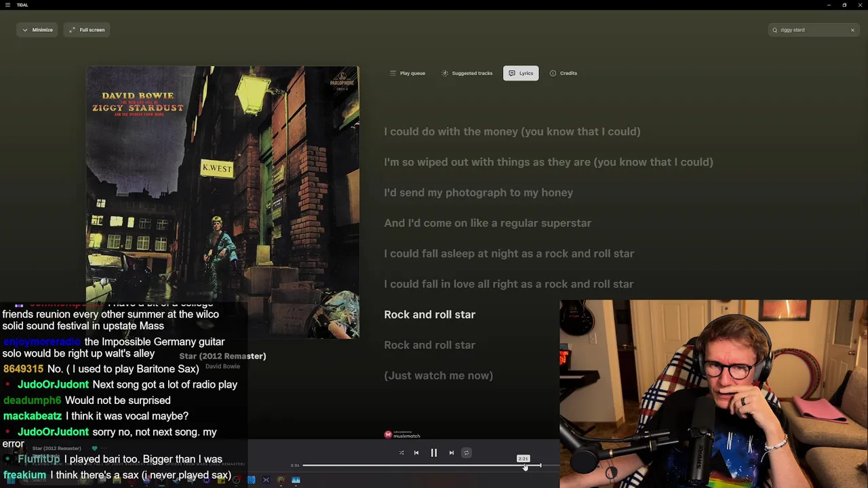
Task: Open the 'Star (2012 Remaster)' track title
Action: 222,356
